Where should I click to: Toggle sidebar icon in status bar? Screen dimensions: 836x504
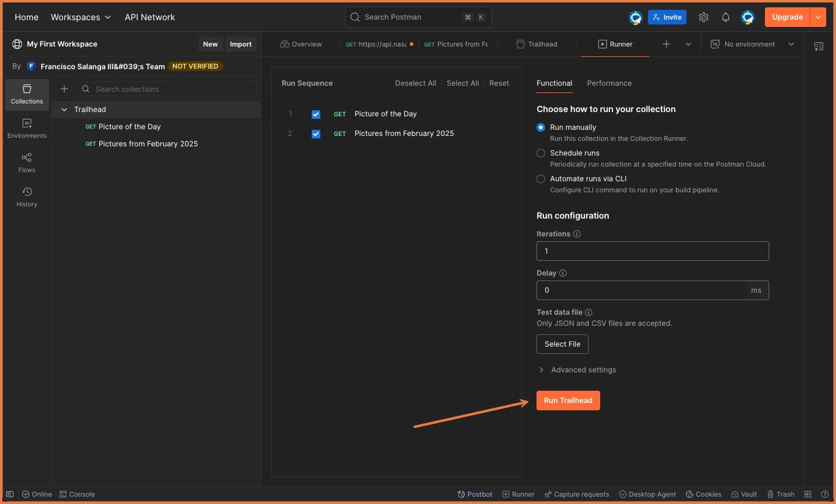10,494
